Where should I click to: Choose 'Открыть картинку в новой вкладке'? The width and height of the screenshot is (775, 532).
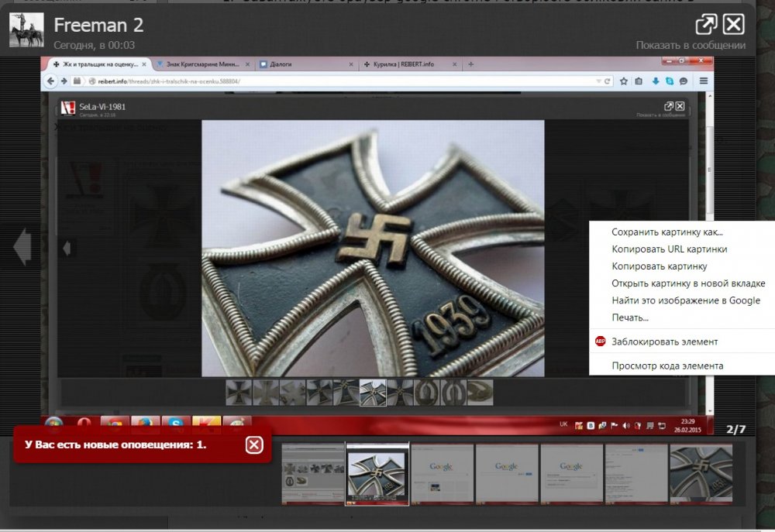(x=687, y=283)
